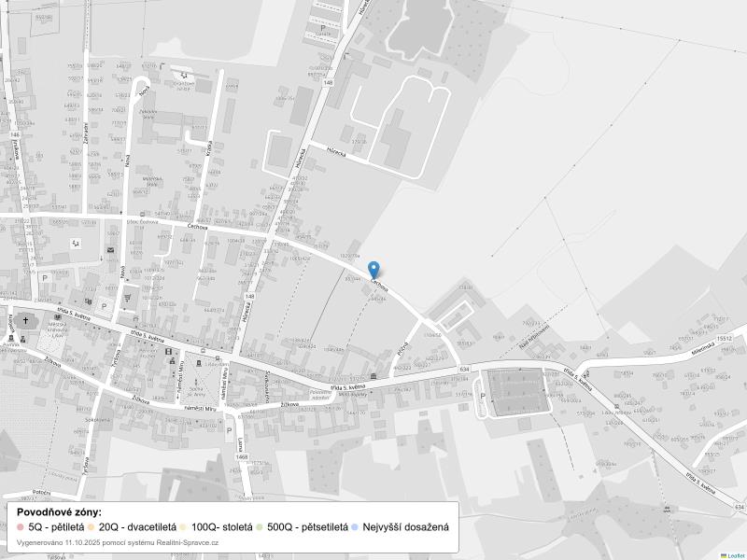This screenshot has height=560, width=747.
Task: Click the church cross icon on the map
Action: tap(25, 319)
